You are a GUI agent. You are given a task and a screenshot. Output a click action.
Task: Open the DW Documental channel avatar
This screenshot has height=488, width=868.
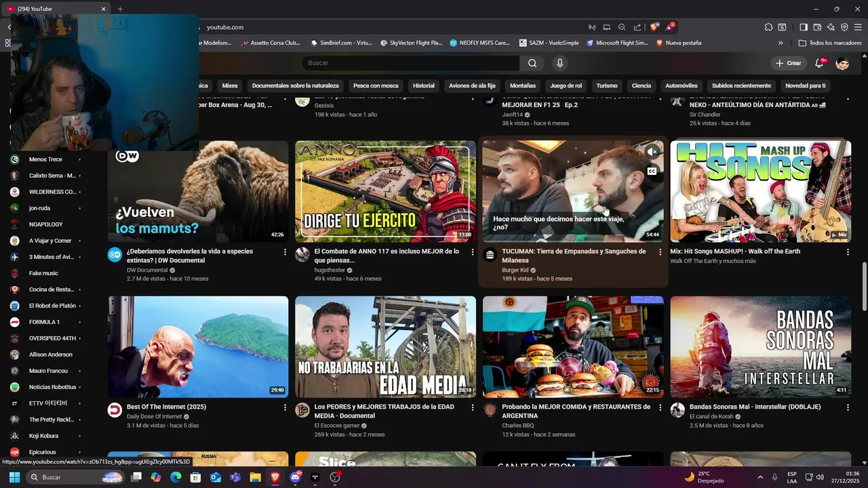coord(115,255)
